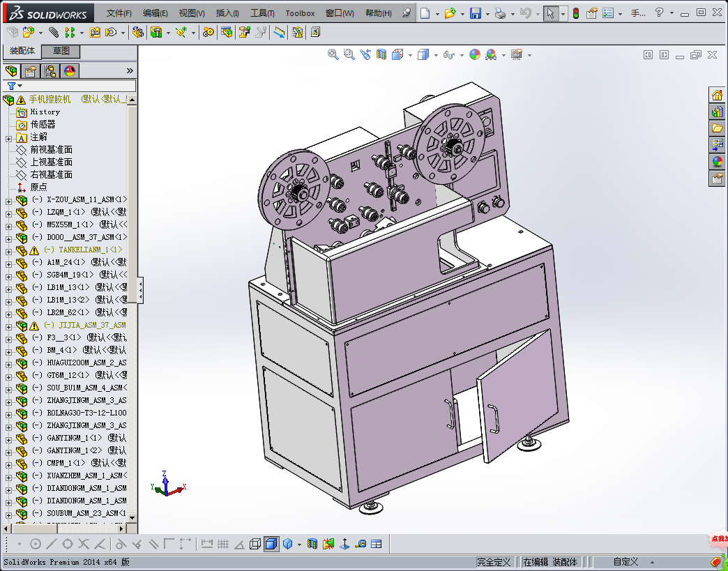Open the PropertyManager tab icon

click(31, 70)
